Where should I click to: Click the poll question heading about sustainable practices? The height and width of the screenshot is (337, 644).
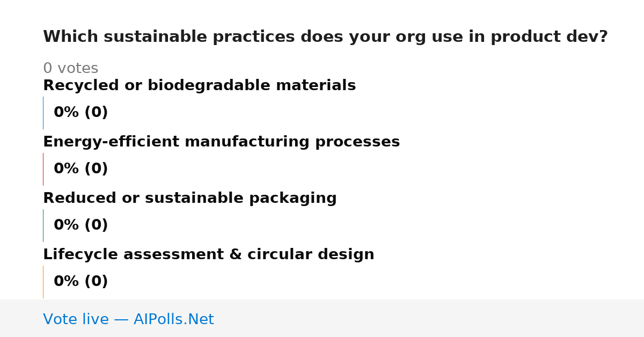325,37
